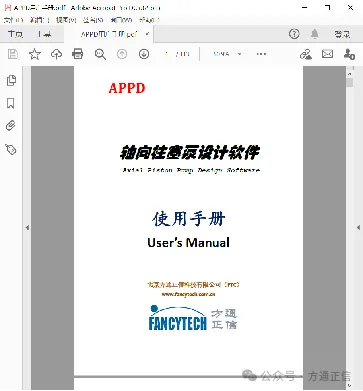Print the document using printer icon
The image size is (363, 391).
[78, 54]
